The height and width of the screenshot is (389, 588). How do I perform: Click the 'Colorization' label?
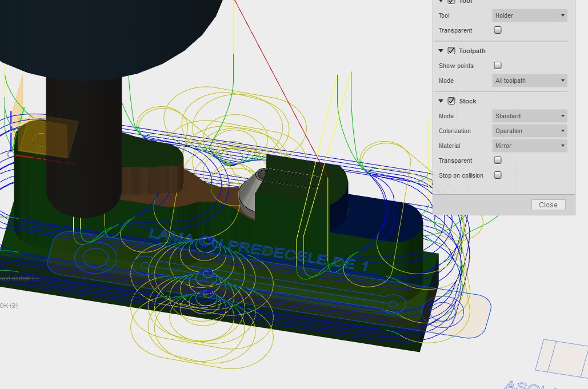point(454,131)
